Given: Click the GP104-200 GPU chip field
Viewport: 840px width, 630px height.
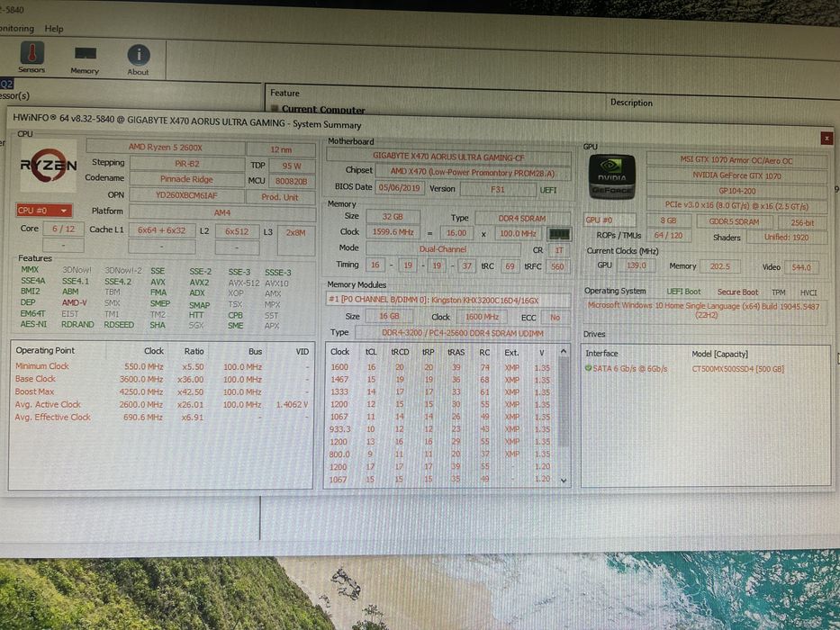Looking at the screenshot, I should coord(737,191).
